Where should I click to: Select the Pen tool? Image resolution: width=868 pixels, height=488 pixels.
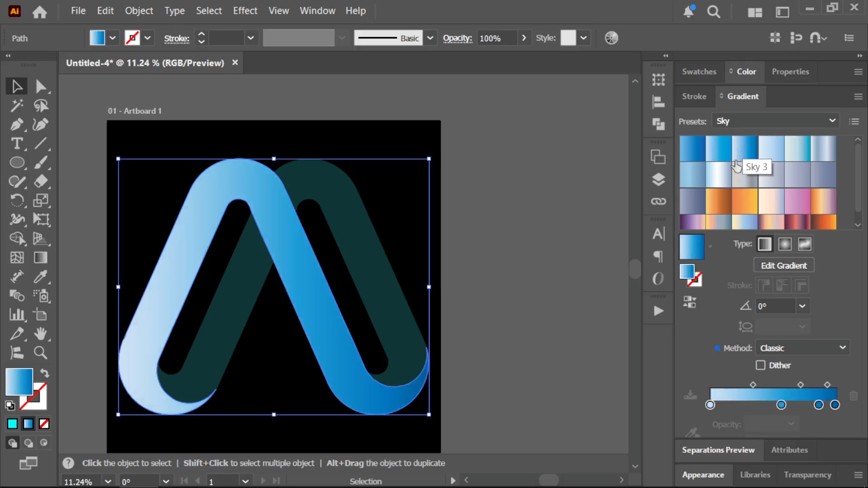pos(17,125)
